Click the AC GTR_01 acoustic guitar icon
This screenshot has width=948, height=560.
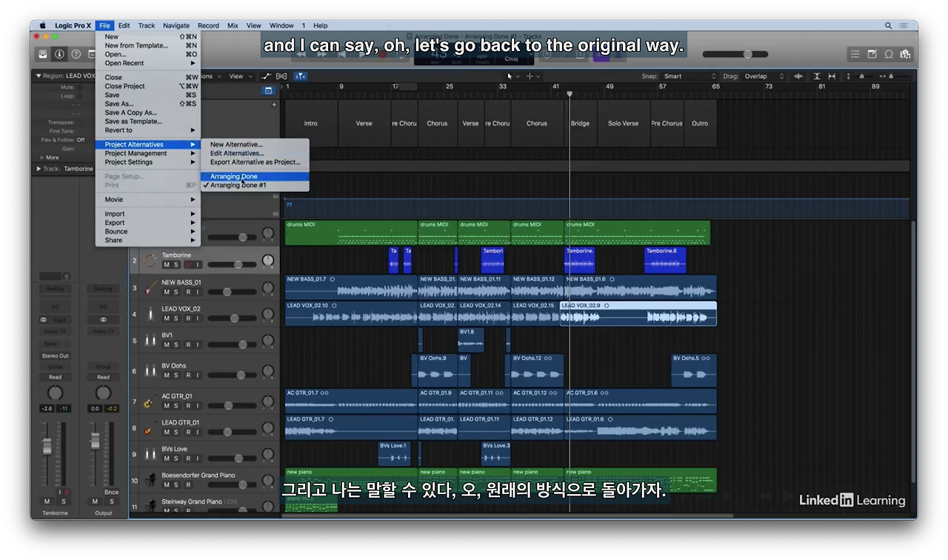tap(150, 401)
